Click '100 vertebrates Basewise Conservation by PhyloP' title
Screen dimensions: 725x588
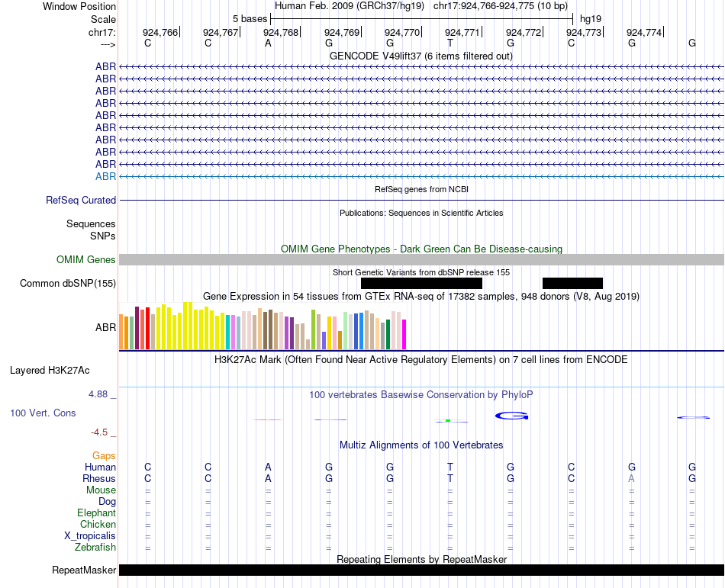[421, 395]
